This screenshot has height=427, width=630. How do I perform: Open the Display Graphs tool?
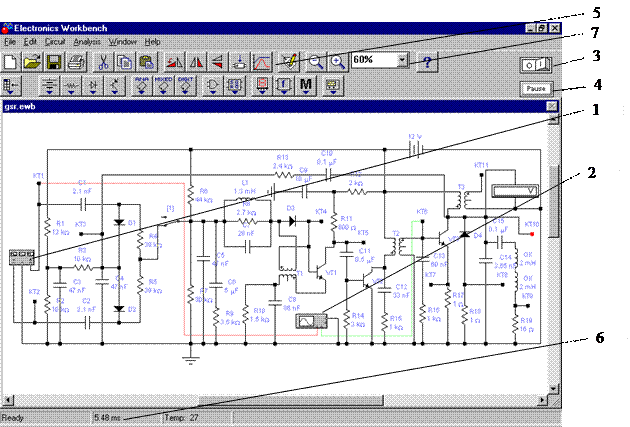tap(263, 62)
